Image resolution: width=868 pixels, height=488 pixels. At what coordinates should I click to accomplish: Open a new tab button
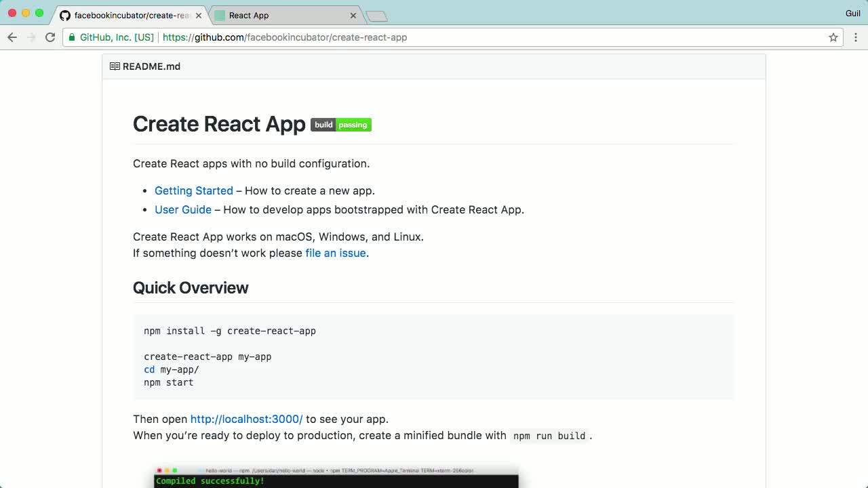point(376,16)
